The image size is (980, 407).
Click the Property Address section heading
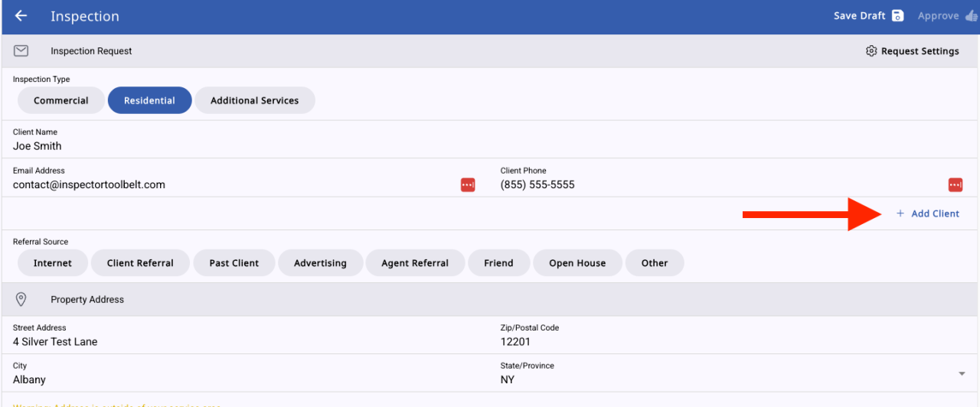[x=87, y=299]
